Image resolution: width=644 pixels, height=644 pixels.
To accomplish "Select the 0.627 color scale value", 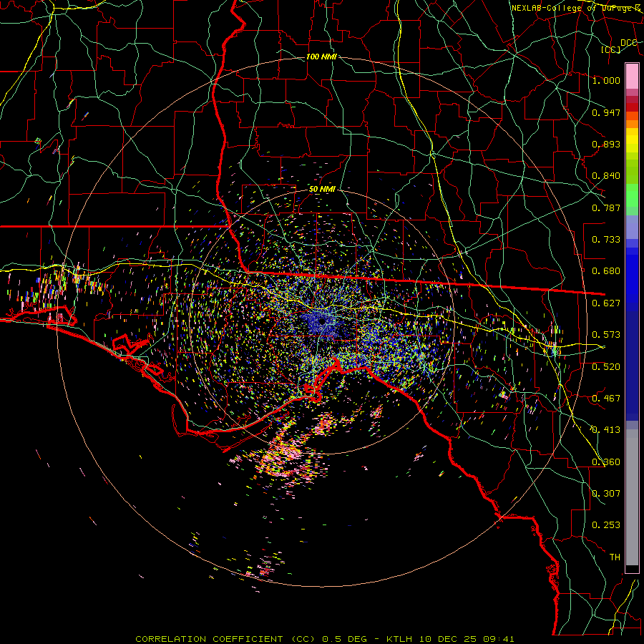I will pos(606,303).
